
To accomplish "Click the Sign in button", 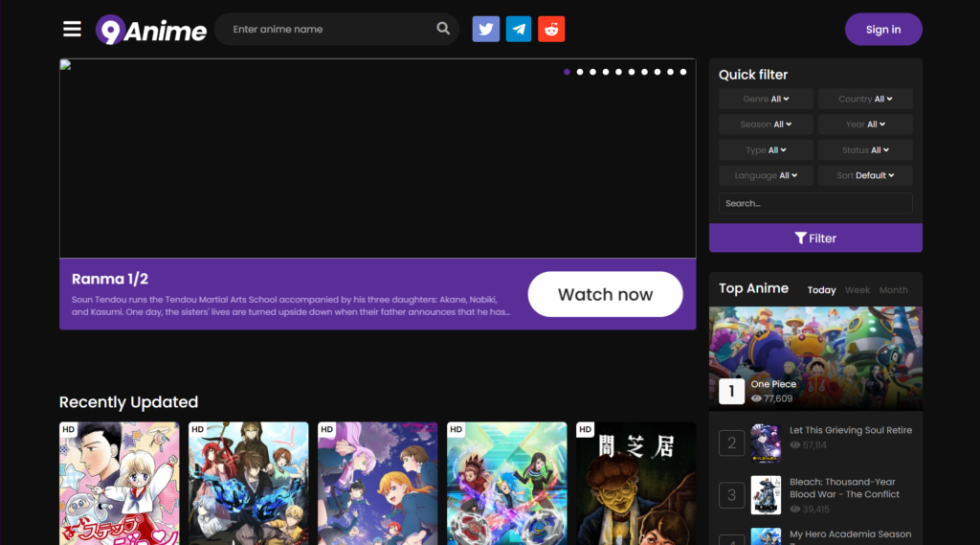I will tap(883, 30).
